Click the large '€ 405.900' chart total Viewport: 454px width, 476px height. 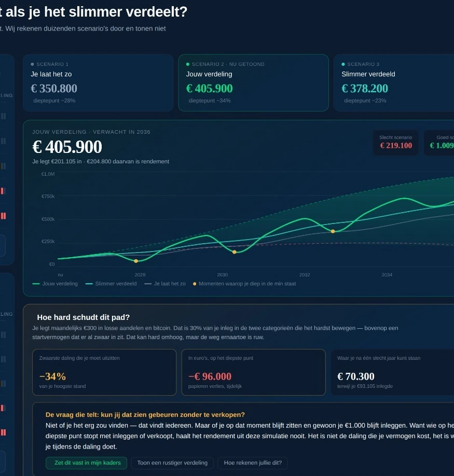tap(67, 147)
